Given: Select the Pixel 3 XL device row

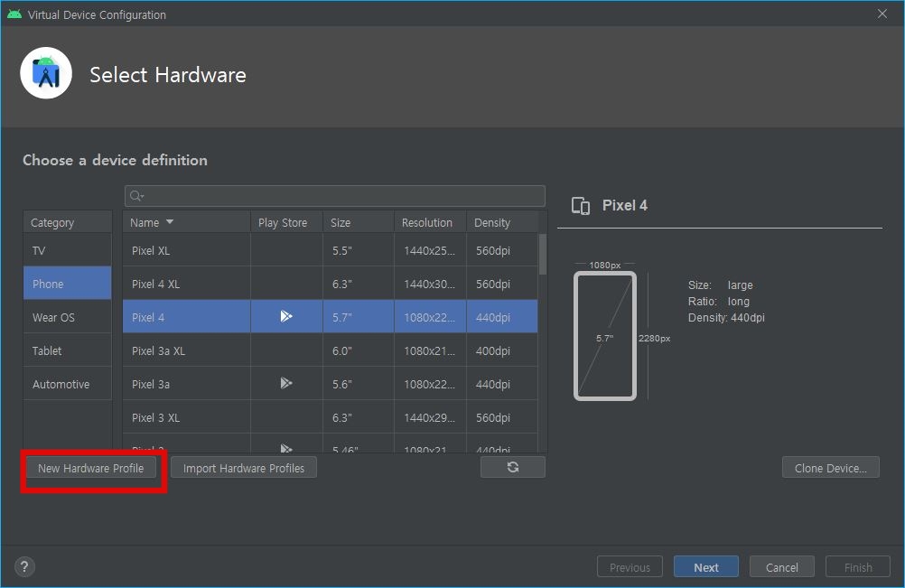Looking at the screenshot, I should [331, 418].
